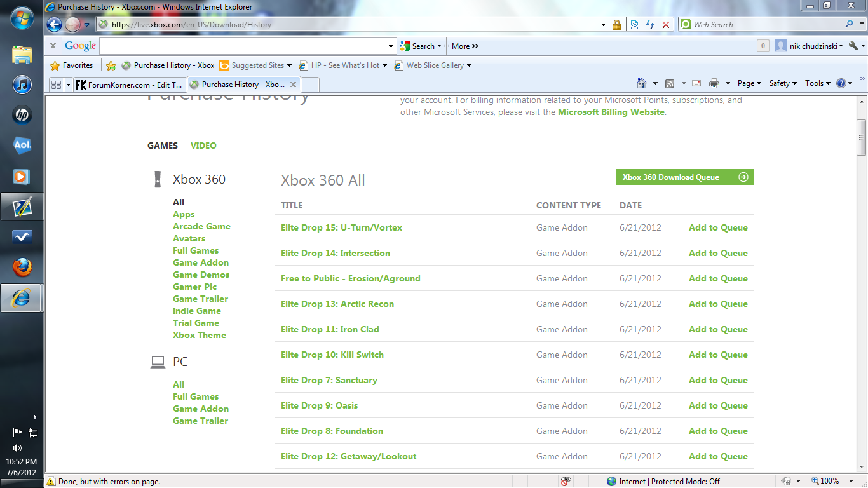Viewport: 868px width, 488px height.
Task: Open the Tools menu dropdown
Action: coord(818,83)
